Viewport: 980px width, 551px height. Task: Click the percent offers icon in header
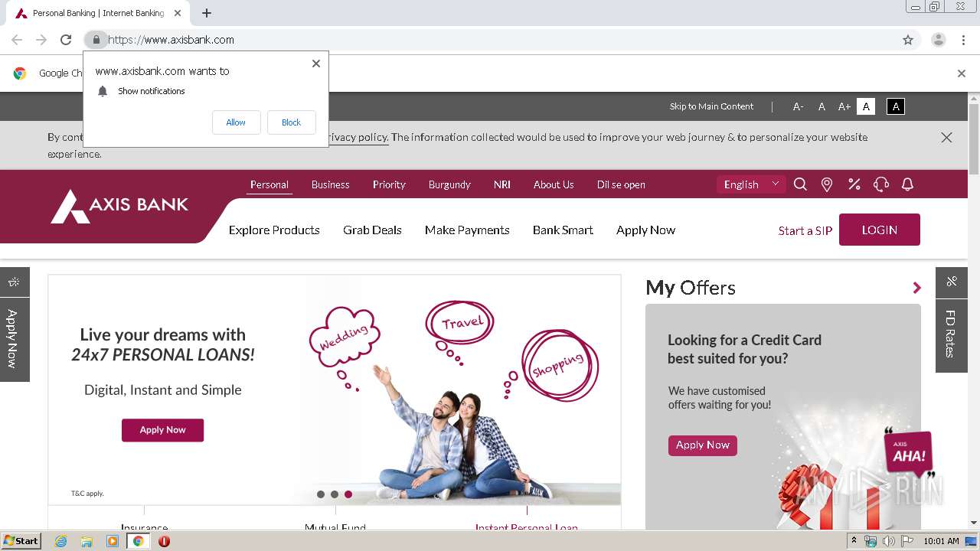pos(854,184)
